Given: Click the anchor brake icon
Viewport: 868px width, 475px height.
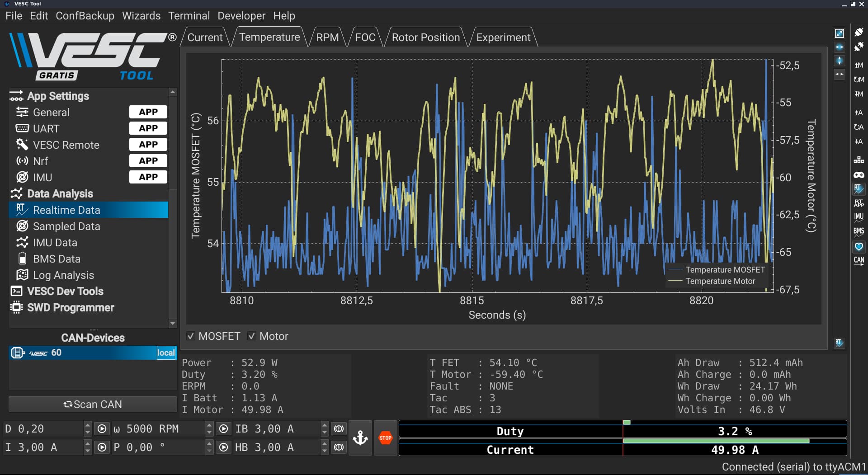Looking at the screenshot, I should (360, 438).
